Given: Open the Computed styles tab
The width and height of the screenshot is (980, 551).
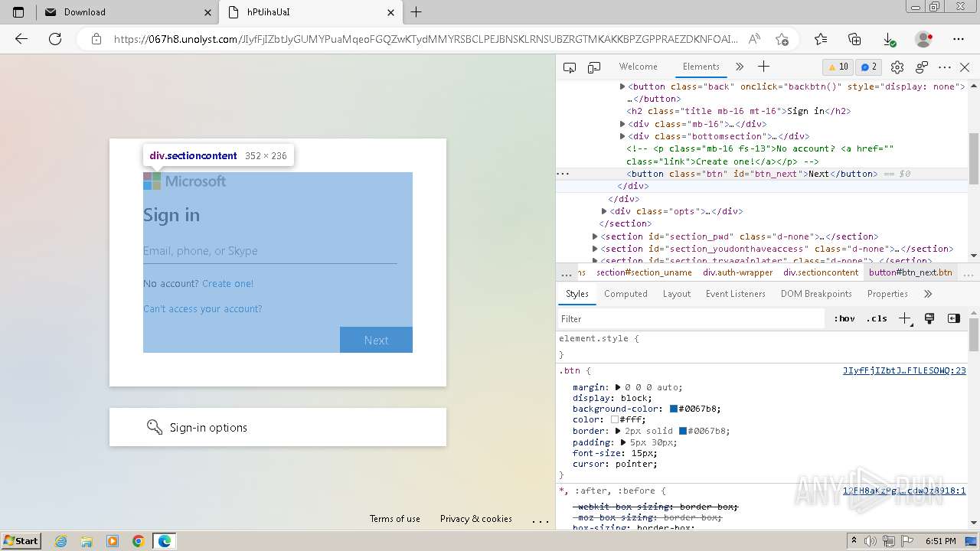Looking at the screenshot, I should 626,294.
